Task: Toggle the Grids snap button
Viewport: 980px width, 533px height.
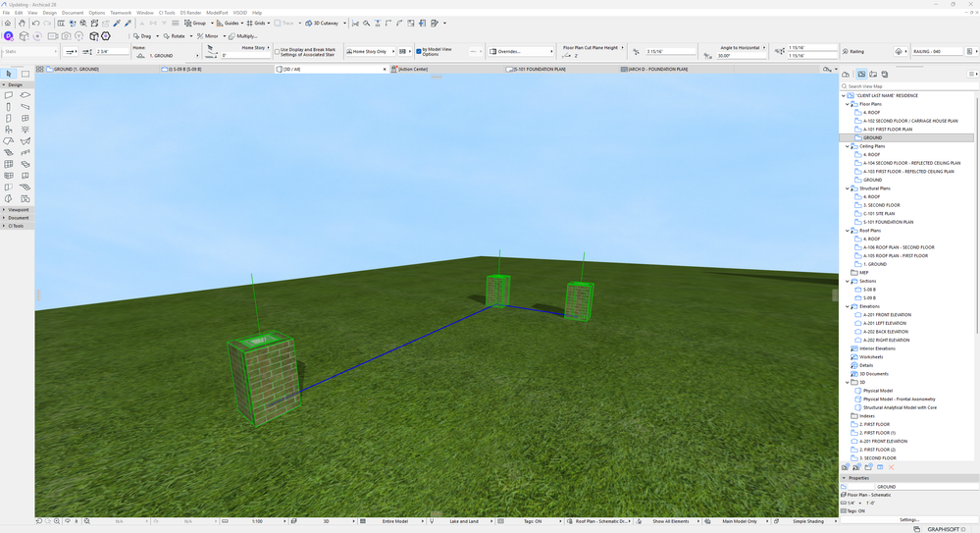Action: tap(256, 24)
